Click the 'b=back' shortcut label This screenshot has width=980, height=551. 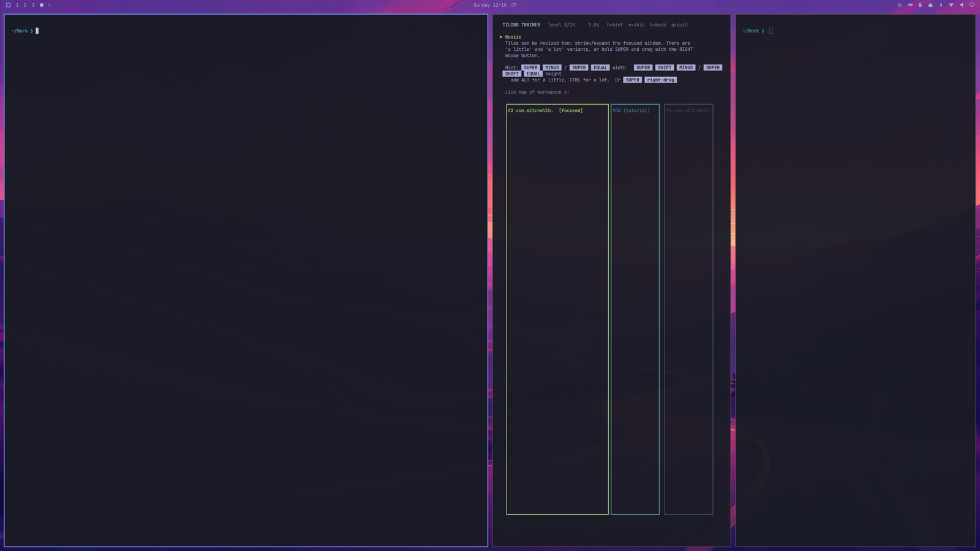658,25
